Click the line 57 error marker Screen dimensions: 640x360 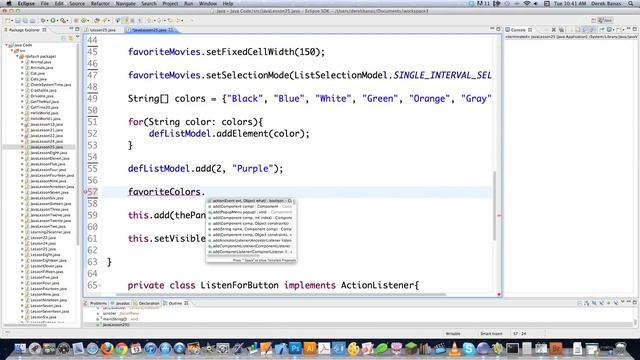tap(86, 192)
